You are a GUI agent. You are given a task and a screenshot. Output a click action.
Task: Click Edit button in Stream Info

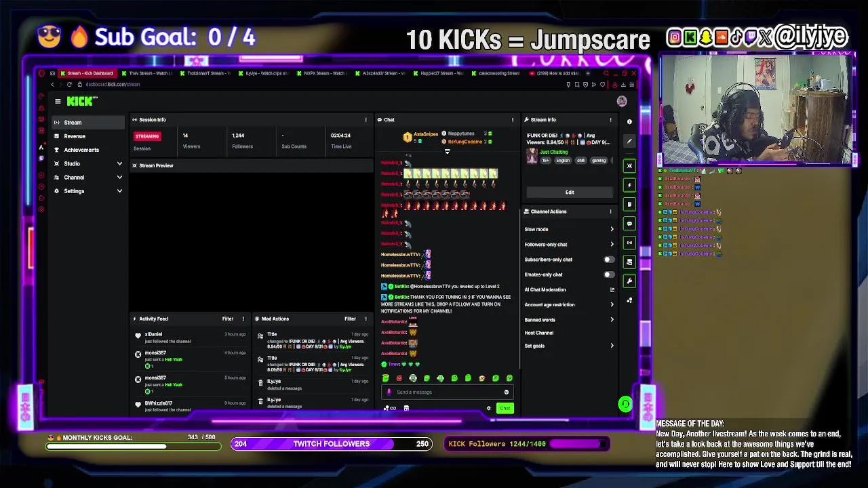click(x=570, y=192)
